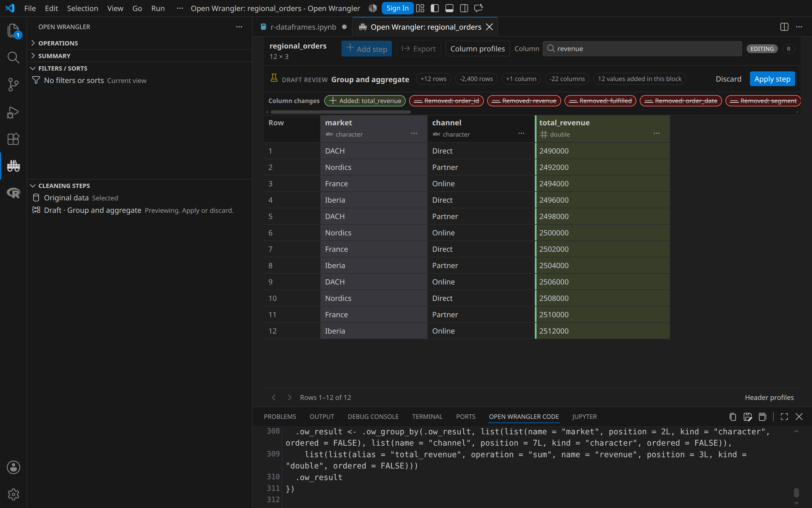Apply the Group and aggregate step
The image size is (812, 508).
pyautogui.click(x=772, y=79)
